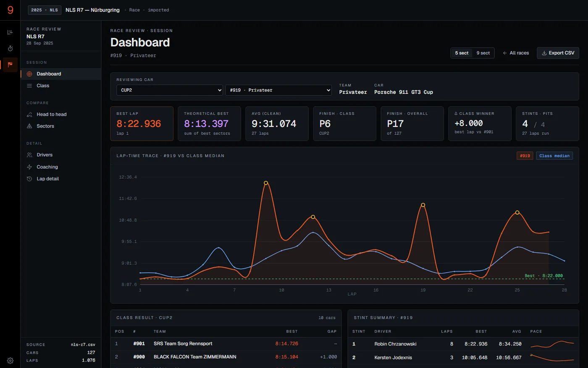This screenshot has width=588, height=368.
Task: Select the Finish · Overall P17 card
Action: pyautogui.click(x=412, y=124)
